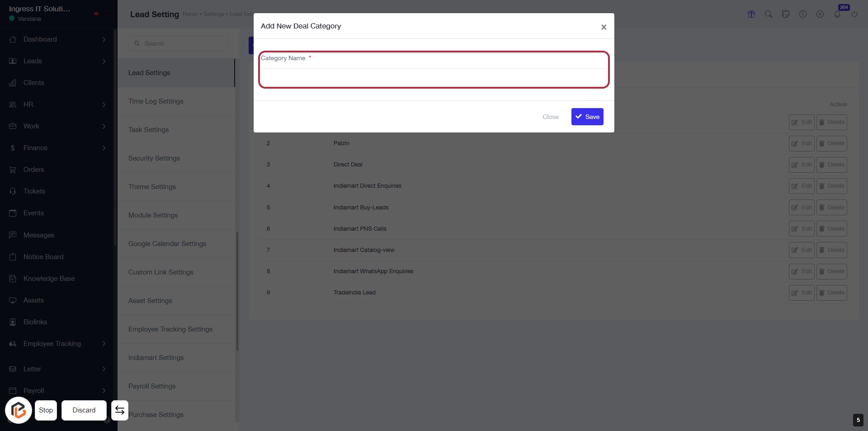Viewport: 868px width, 431px height.
Task: Select Security Settings in the settings list
Action: (154, 158)
